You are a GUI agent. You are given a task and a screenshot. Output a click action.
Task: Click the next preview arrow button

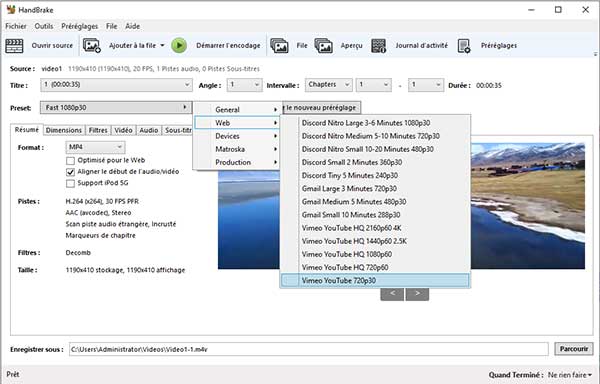[x=417, y=294]
